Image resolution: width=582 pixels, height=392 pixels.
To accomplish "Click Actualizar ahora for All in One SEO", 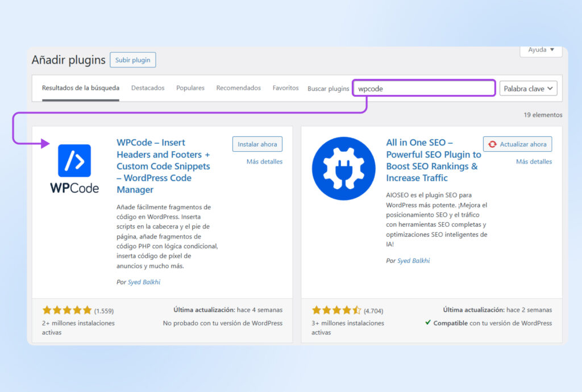I will click(x=517, y=144).
